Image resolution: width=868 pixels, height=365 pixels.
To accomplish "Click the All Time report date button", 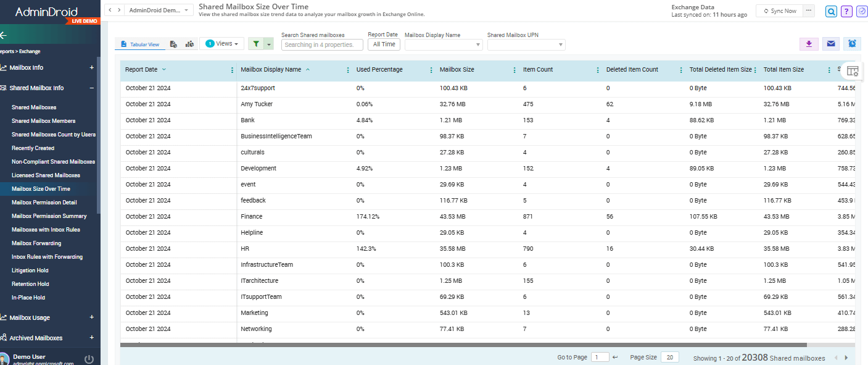I will point(384,44).
